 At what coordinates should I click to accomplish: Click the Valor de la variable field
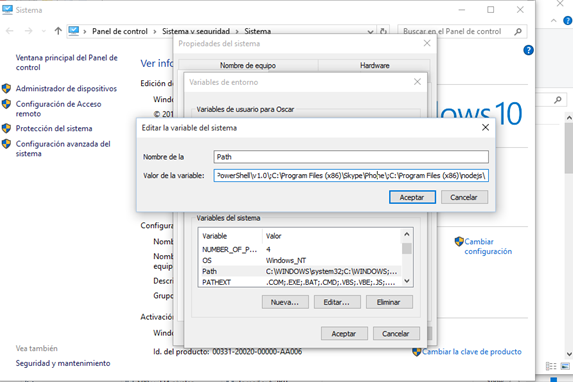pos(351,175)
